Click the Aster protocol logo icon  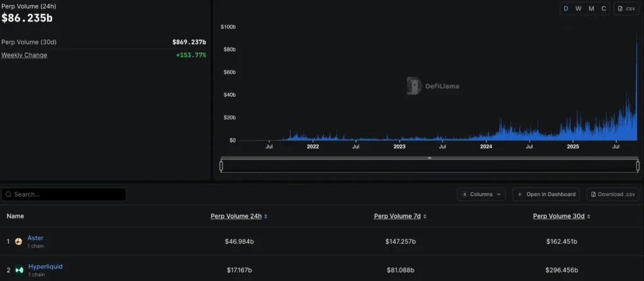(18, 241)
